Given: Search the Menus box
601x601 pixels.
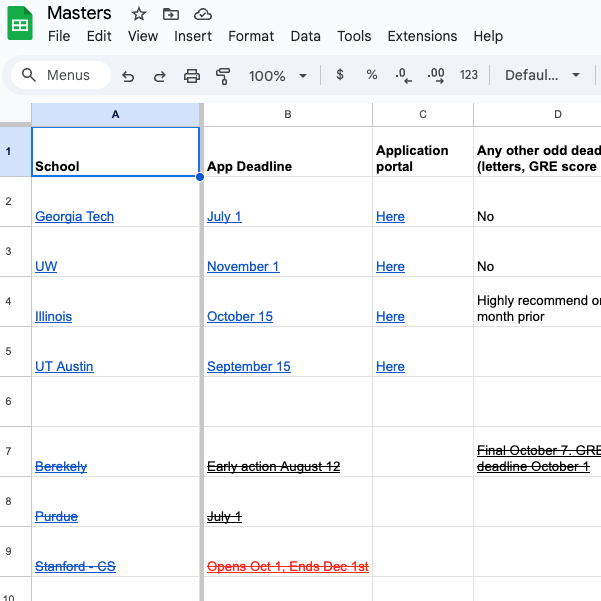Looking at the screenshot, I should [61, 75].
